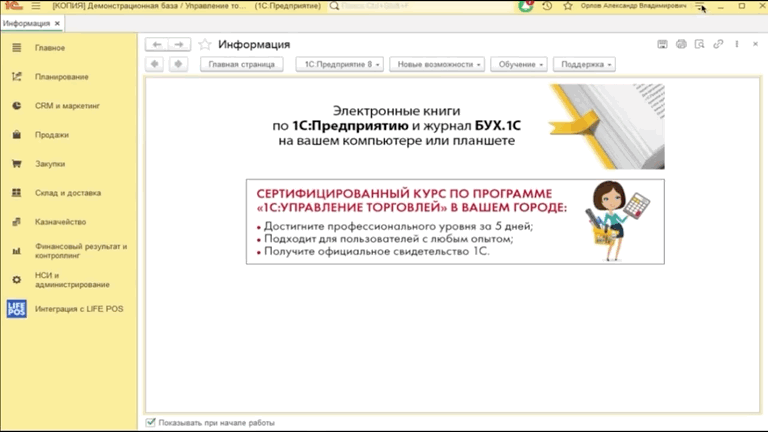This screenshot has height=432, width=768.
Task: Go forward with the right arrow button
Action: pos(179,45)
